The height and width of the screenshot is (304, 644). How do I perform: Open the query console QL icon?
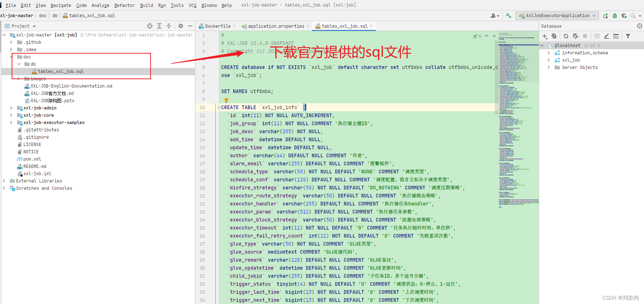tap(616, 36)
